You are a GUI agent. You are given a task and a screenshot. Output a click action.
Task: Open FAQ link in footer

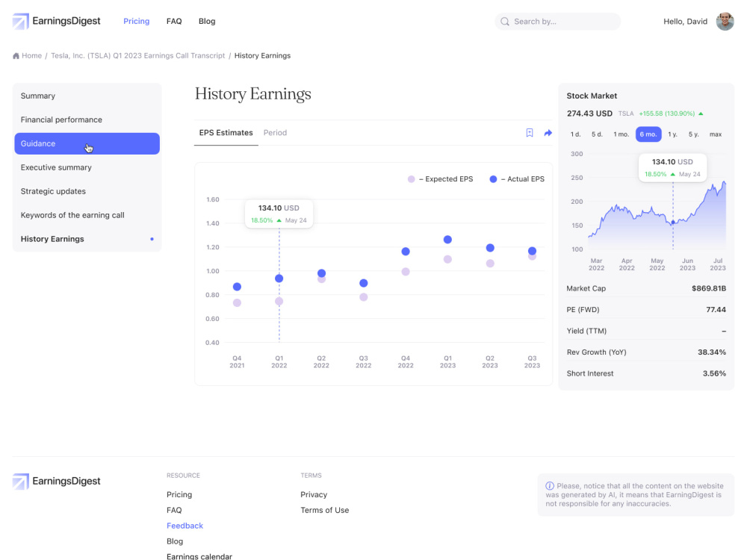pos(174,510)
